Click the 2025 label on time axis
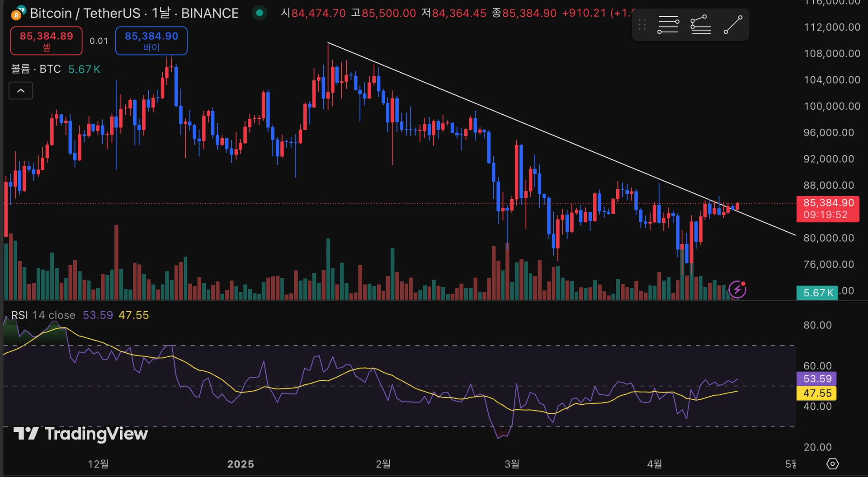This screenshot has width=868, height=477. tap(241, 464)
